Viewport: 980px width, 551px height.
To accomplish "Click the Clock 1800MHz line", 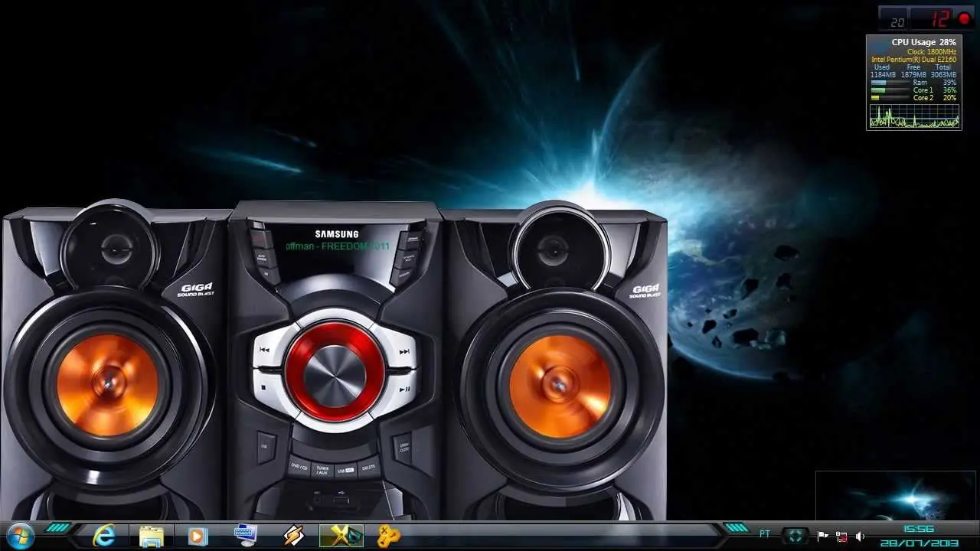I will (931, 52).
